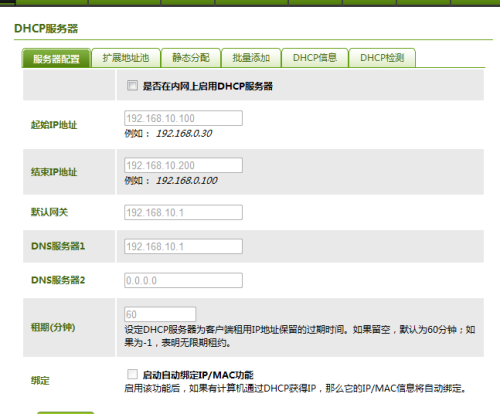Viewport: 500px width, 414px height.
Task: Click the 默认网关 label
Action: point(49,212)
